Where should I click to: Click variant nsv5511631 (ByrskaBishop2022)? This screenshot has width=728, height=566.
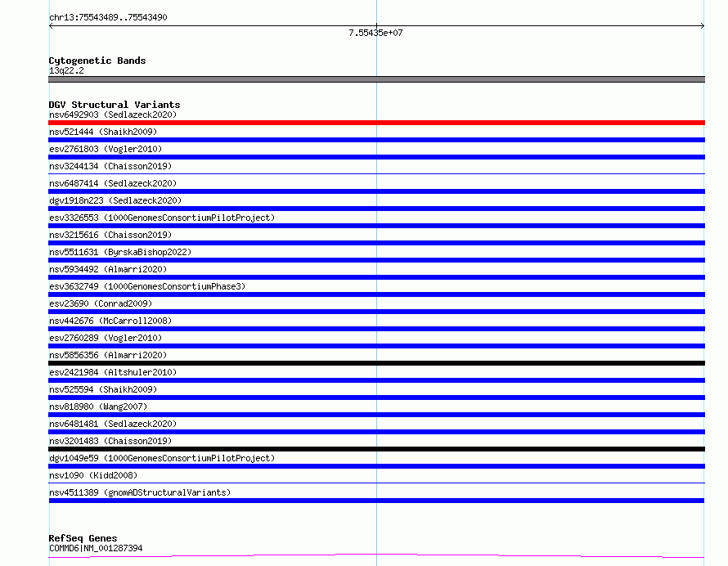pos(120,252)
